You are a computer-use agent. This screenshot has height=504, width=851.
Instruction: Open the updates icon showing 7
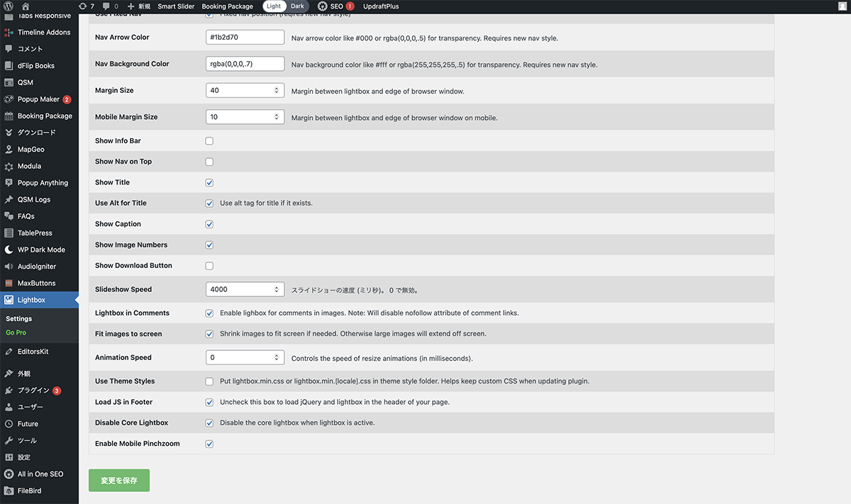click(x=87, y=6)
